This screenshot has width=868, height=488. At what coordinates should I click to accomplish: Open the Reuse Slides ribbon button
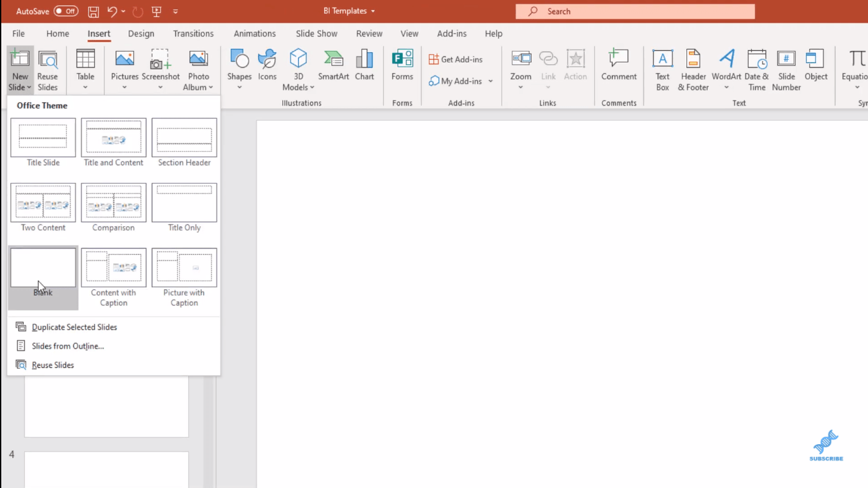click(x=48, y=71)
